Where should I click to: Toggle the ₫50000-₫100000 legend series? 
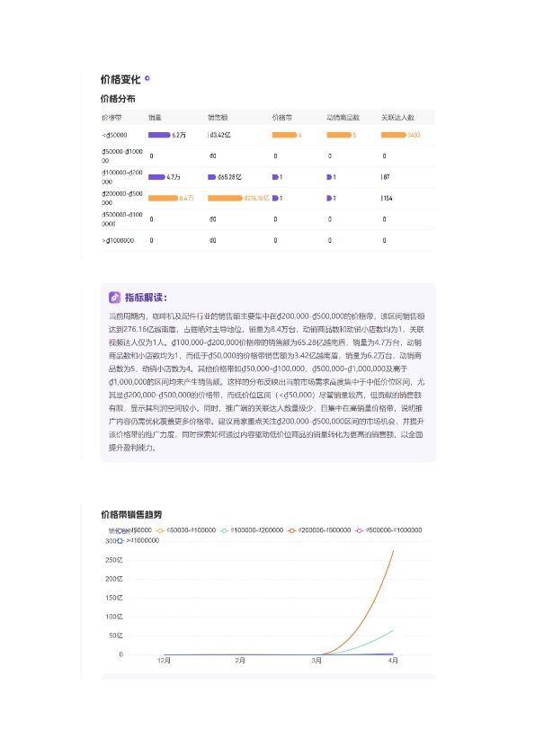pyautogui.click(x=186, y=530)
